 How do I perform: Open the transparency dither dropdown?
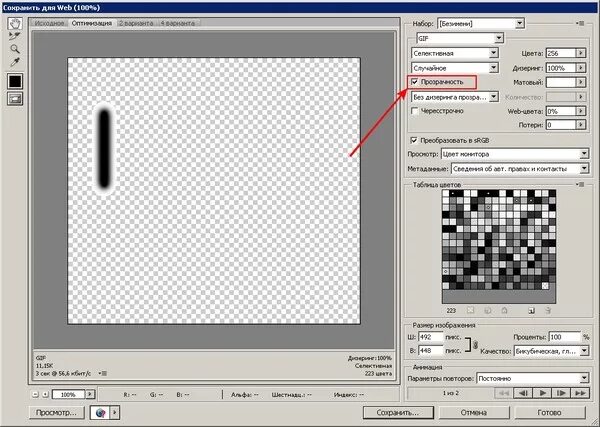455,97
